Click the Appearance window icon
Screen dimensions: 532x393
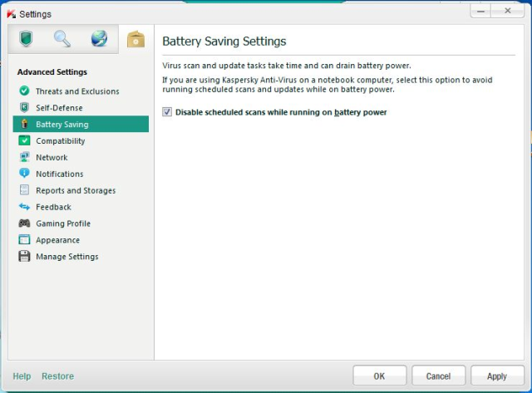pos(24,240)
